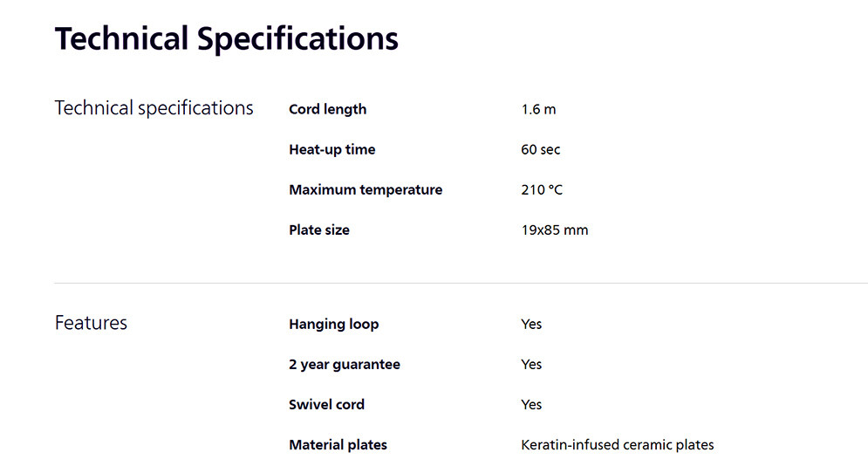Click the Material plates label
The width and height of the screenshot is (868, 466).
point(338,445)
